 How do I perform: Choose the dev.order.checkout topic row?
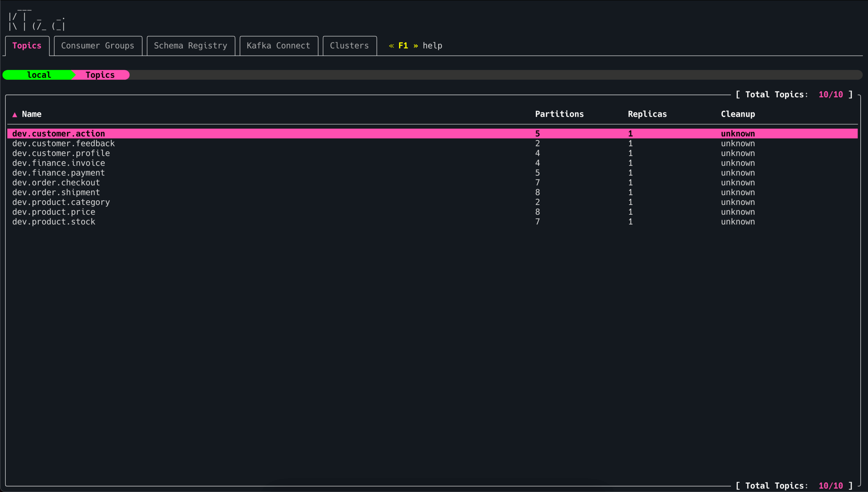(x=56, y=183)
